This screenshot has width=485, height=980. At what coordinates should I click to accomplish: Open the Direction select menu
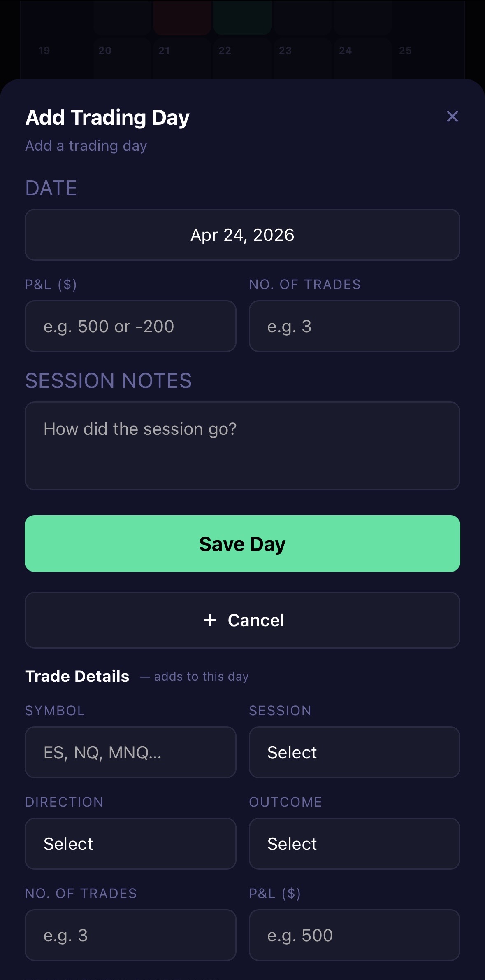pyautogui.click(x=130, y=844)
